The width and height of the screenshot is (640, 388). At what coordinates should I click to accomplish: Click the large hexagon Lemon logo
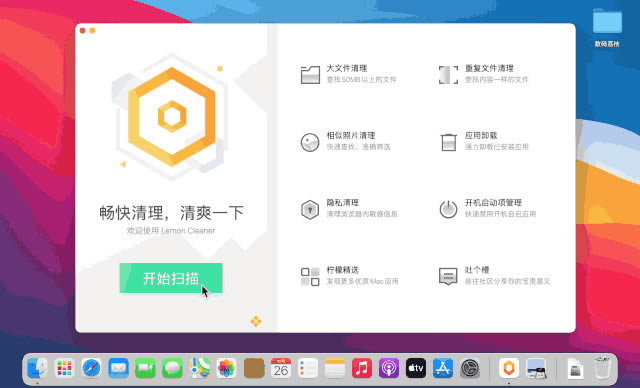[172, 117]
